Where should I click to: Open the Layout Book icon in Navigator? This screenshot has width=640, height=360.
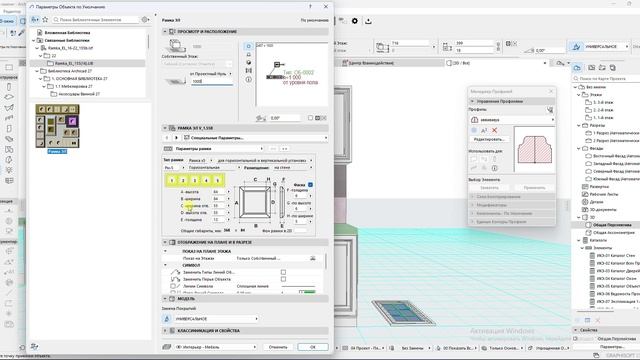point(602,68)
